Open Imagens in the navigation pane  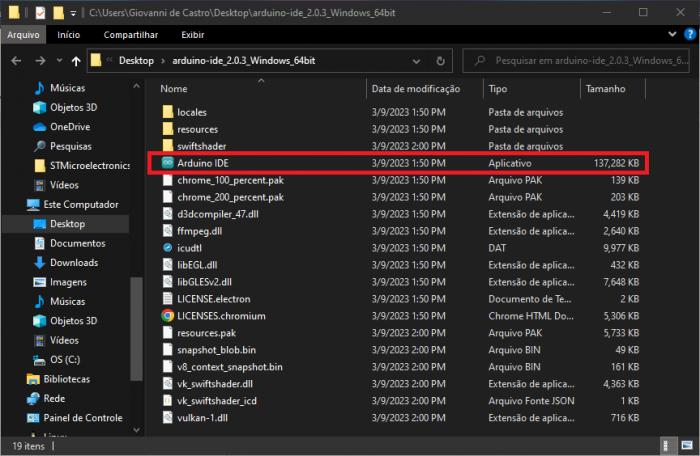click(x=68, y=282)
